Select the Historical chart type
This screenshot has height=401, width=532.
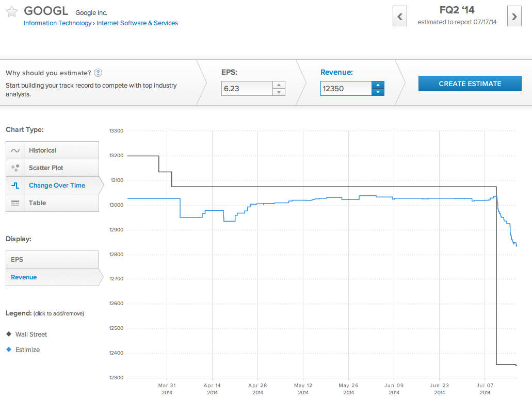click(x=53, y=151)
